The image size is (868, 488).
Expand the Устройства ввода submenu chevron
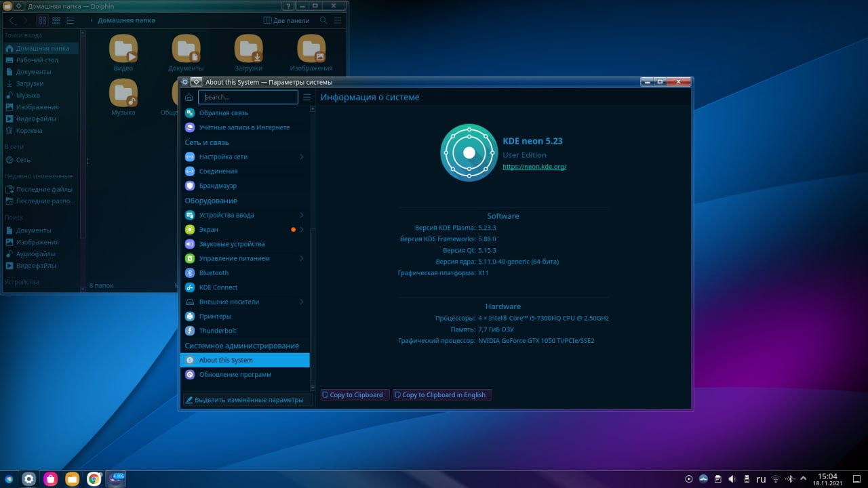pyautogui.click(x=302, y=215)
